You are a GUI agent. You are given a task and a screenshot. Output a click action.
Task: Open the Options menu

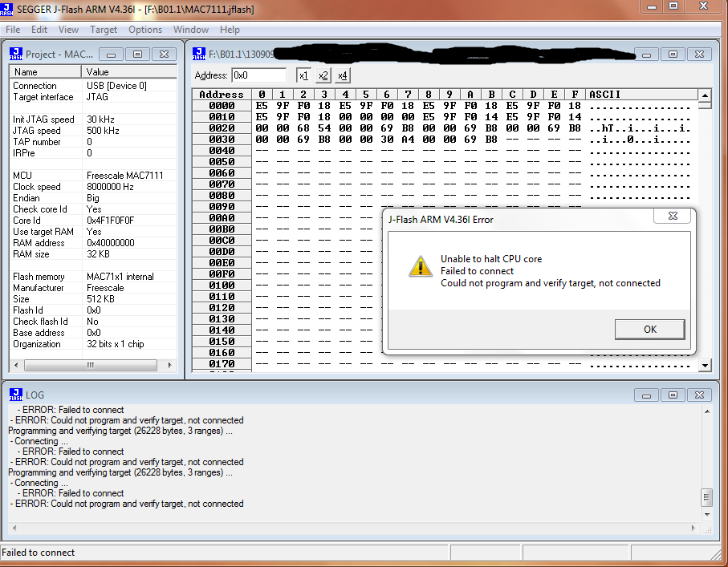(144, 30)
